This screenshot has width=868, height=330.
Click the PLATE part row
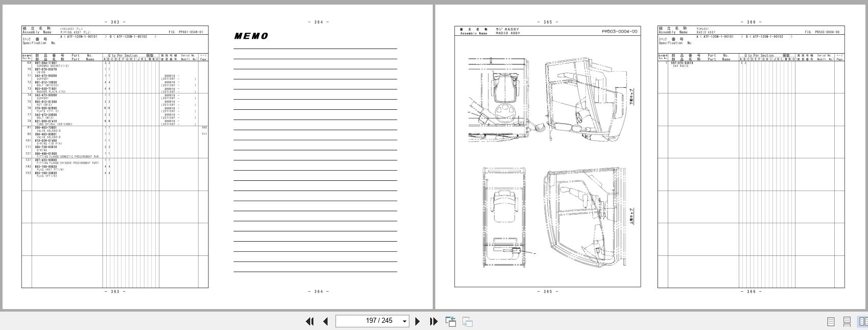coord(114,110)
